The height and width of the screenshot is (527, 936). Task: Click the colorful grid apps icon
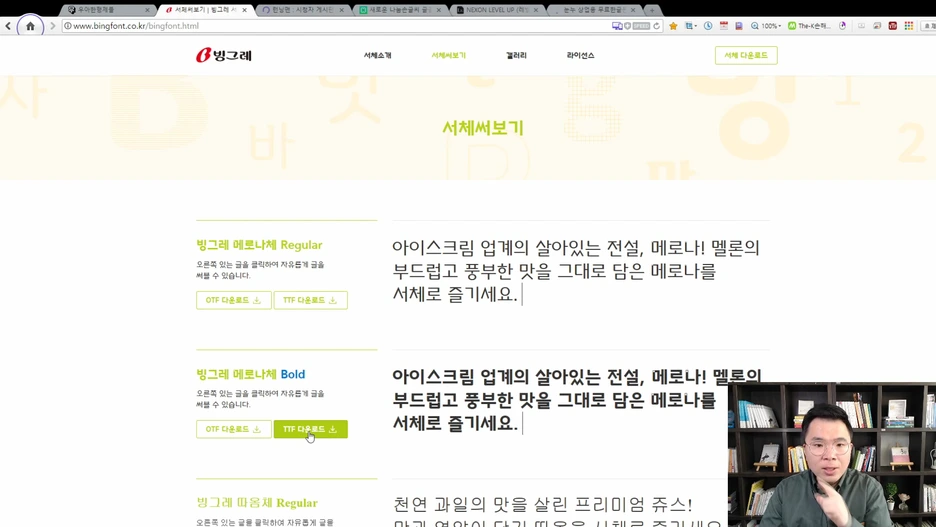909,26
